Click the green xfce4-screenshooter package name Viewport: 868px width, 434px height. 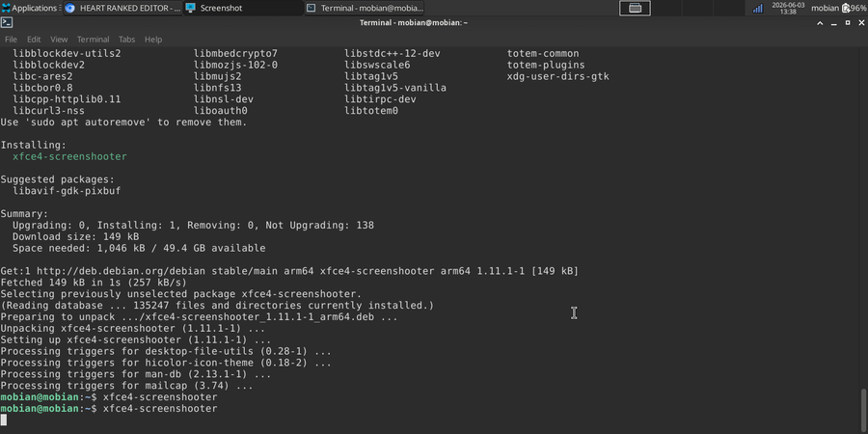tap(69, 156)
